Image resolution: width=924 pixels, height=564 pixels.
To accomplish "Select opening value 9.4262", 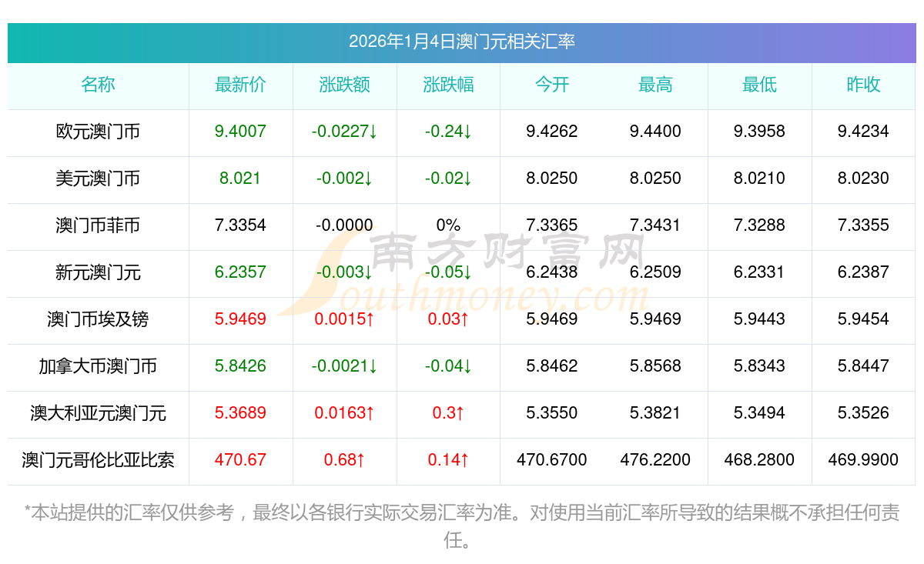I will point(552,132).
